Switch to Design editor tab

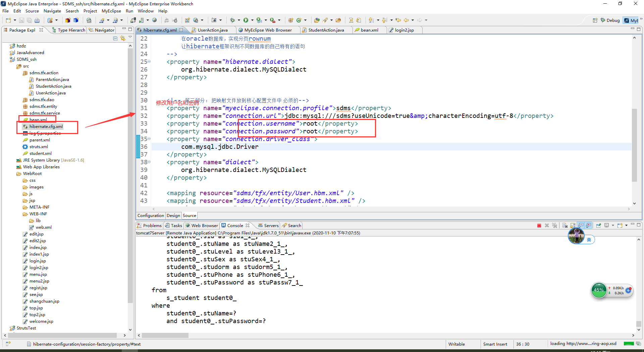(x=173, y=216)
